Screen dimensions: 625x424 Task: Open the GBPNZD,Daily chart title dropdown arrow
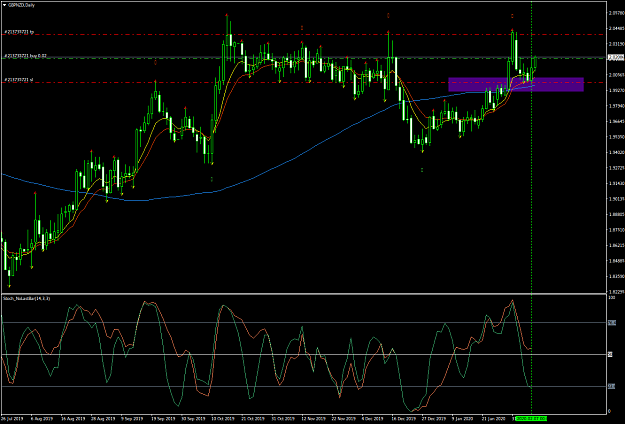[4, 6]
